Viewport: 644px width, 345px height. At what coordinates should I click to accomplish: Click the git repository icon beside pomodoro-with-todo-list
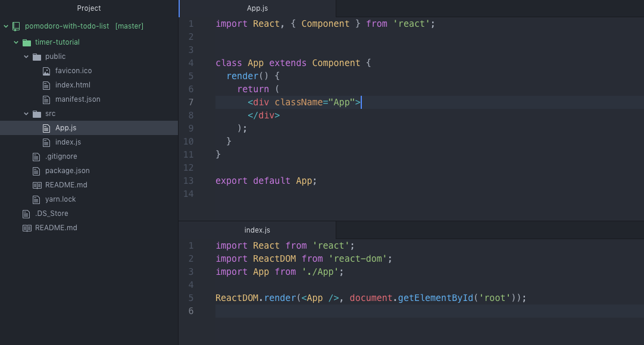[16, 26]
